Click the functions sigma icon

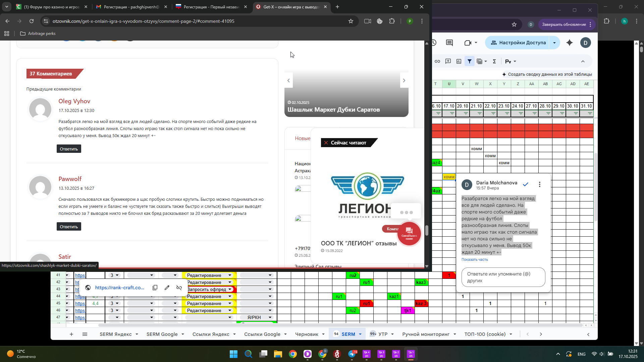pyautogui.click(x=494, y=61)
